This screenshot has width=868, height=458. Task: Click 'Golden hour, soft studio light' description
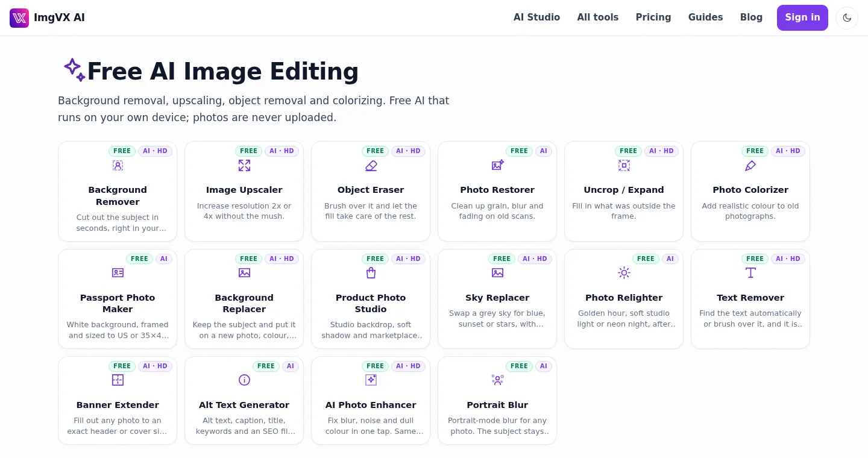pos(624,319)
